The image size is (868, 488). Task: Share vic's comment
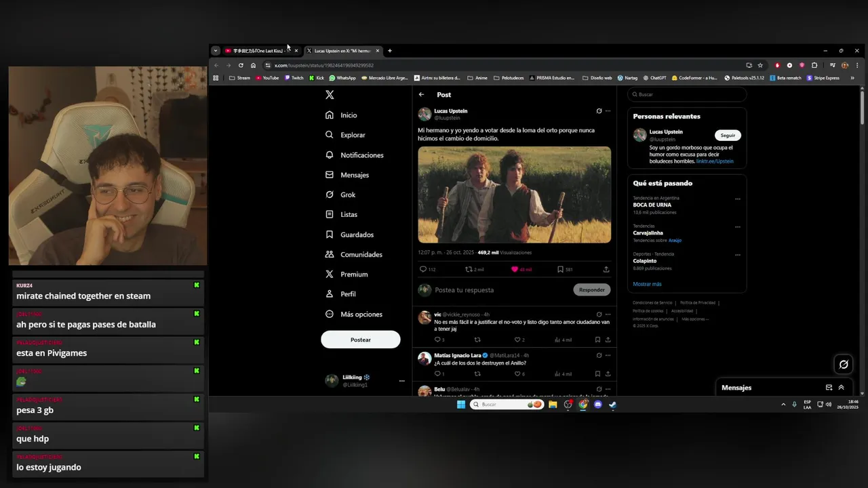608,340
